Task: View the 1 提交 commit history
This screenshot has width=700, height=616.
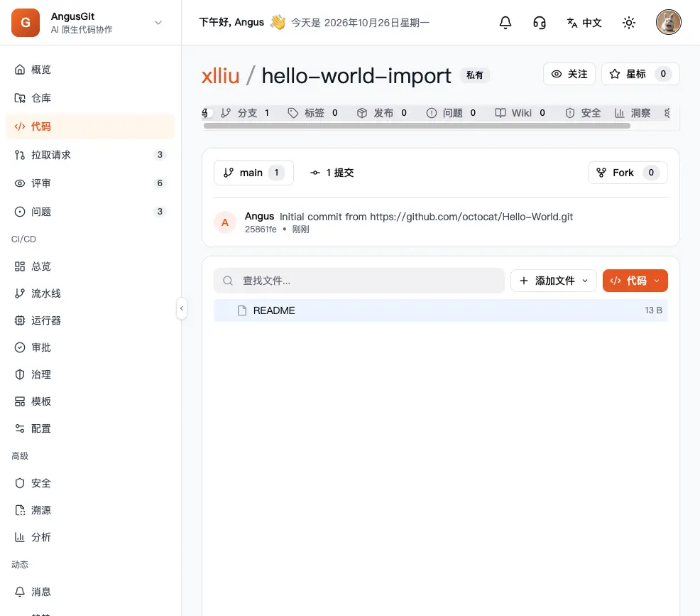Action: pyautogui.click(x=332, y=173)
